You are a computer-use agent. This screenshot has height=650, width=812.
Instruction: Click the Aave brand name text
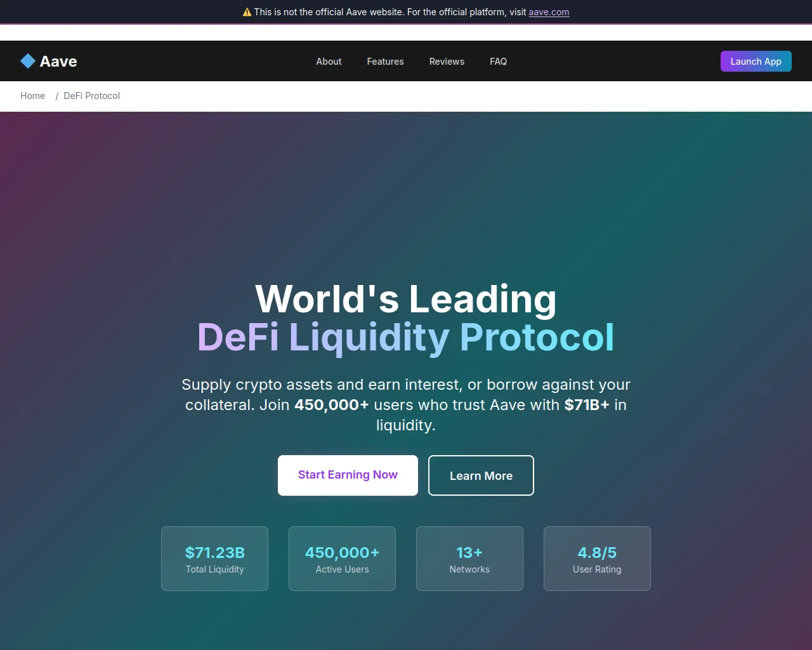pyautogui.click(x=58, y=62)
